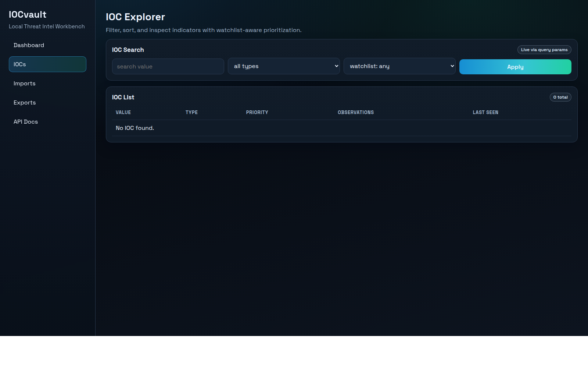The image size is (588, 368).
Task: Select the No IOC found. message
Action: [135, 128]
